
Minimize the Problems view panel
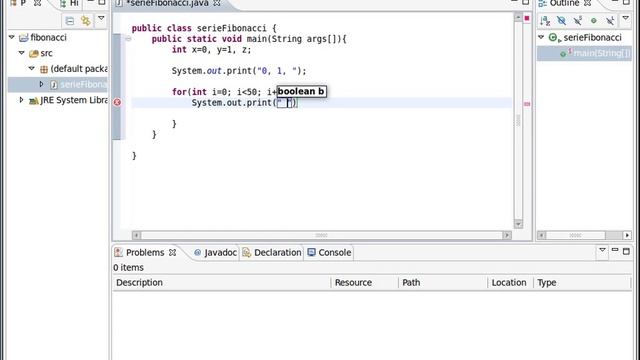tap(615, 250)
